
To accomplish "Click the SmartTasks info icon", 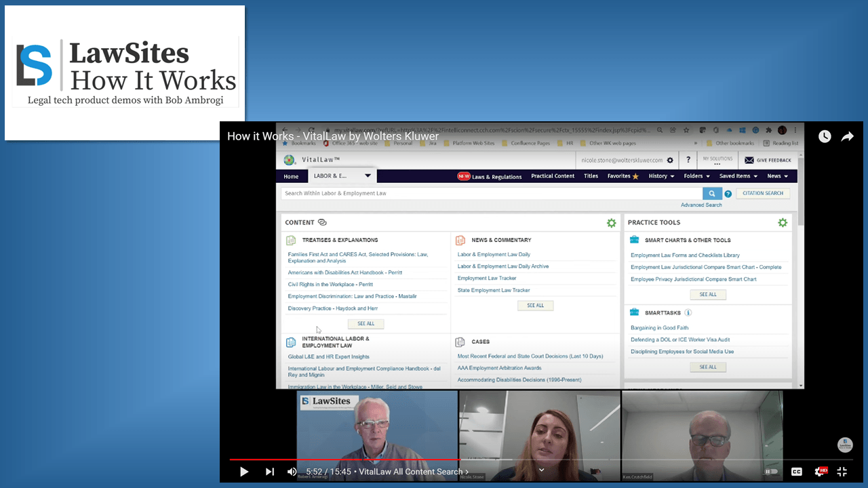I will 688,312.
